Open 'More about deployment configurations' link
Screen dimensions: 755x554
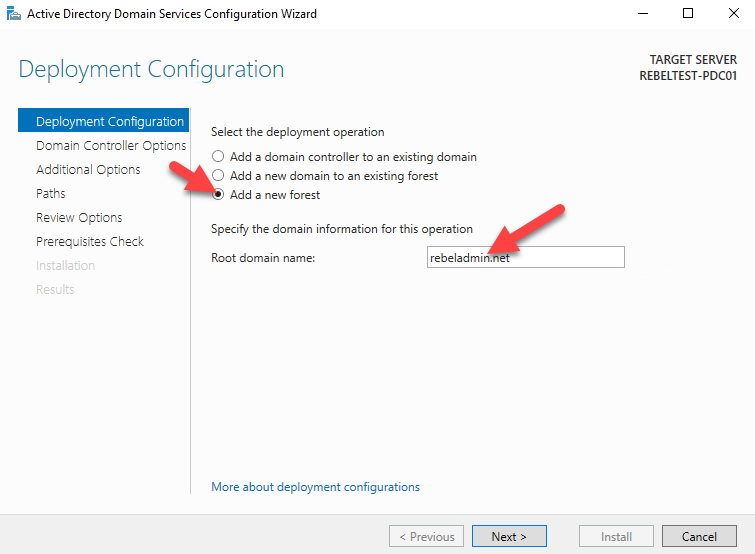pyautogui.click(x=315, y=487)
